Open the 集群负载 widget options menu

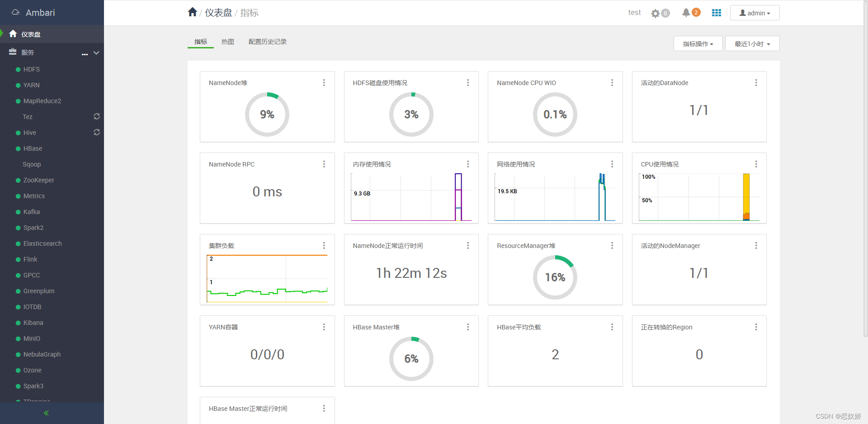(x=324, y=246)
